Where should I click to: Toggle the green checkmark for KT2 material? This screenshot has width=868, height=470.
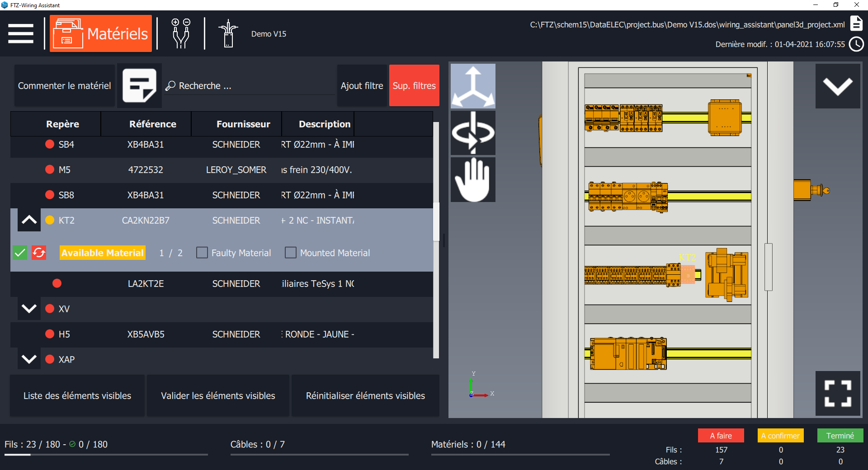coord(19,253)
